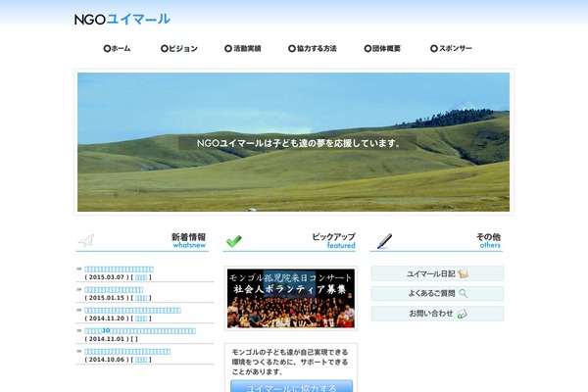Click the banner caption NGOユイマールは子ども達の夢を応援しています
This screenshot has height=392, width=588.
[299, 143]
